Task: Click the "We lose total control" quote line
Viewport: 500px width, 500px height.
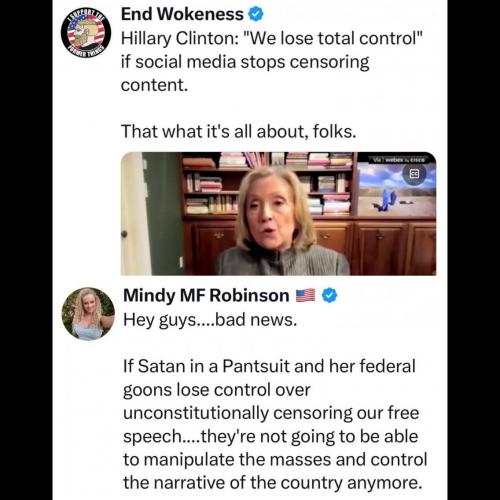Action: pos(272,38)
